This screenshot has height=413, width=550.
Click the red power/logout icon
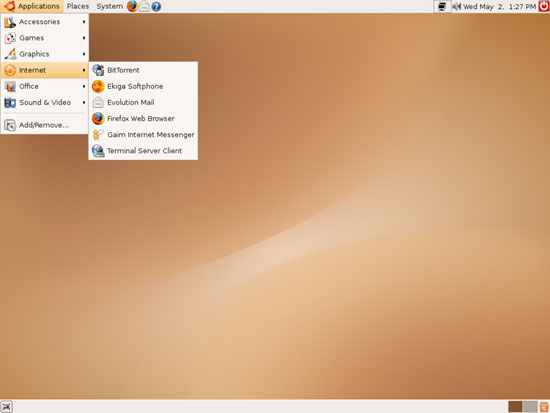544,6
